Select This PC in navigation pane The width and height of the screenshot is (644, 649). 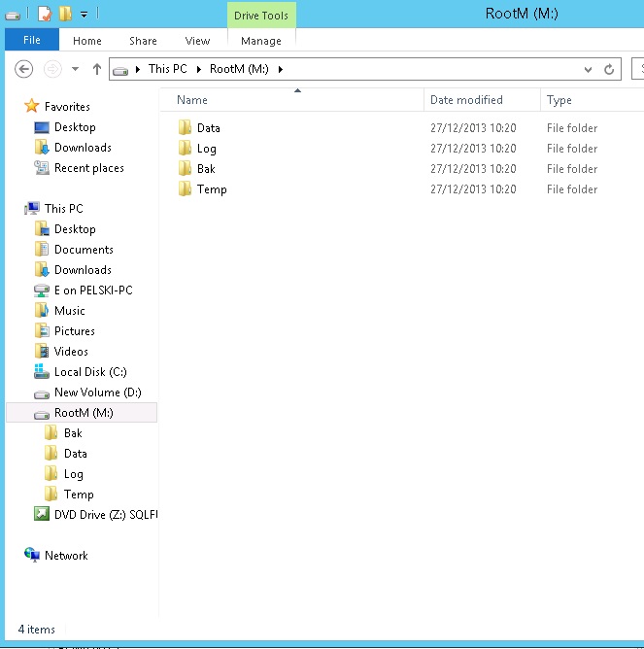[x=64, y=209]
